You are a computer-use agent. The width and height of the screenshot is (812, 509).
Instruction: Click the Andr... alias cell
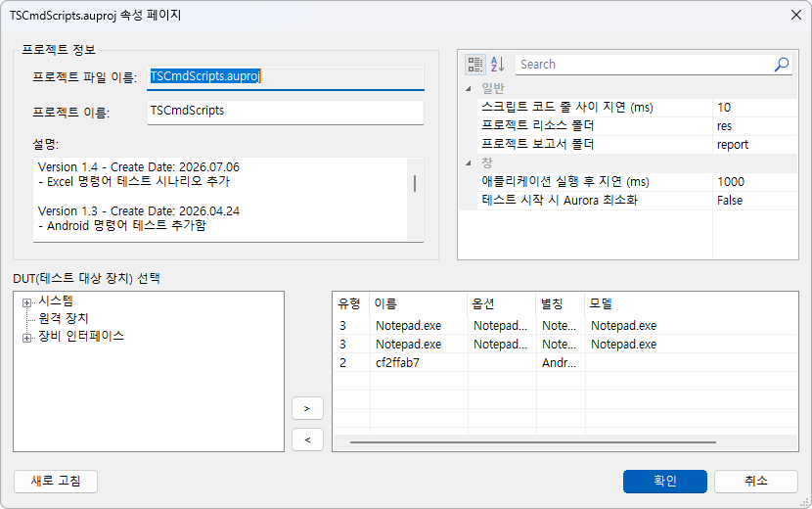tap(559, 363)
